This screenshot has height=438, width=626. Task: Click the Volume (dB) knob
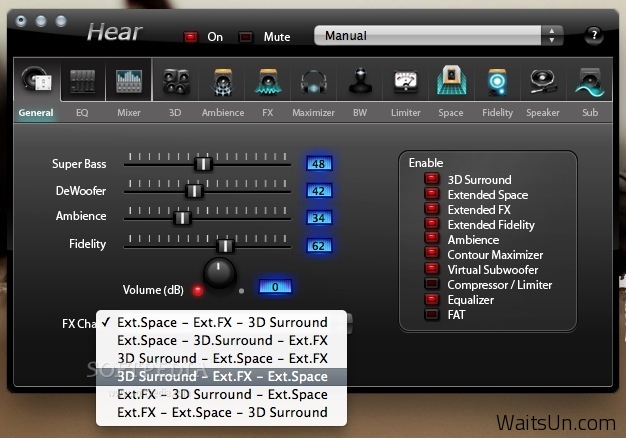point(219,273)
